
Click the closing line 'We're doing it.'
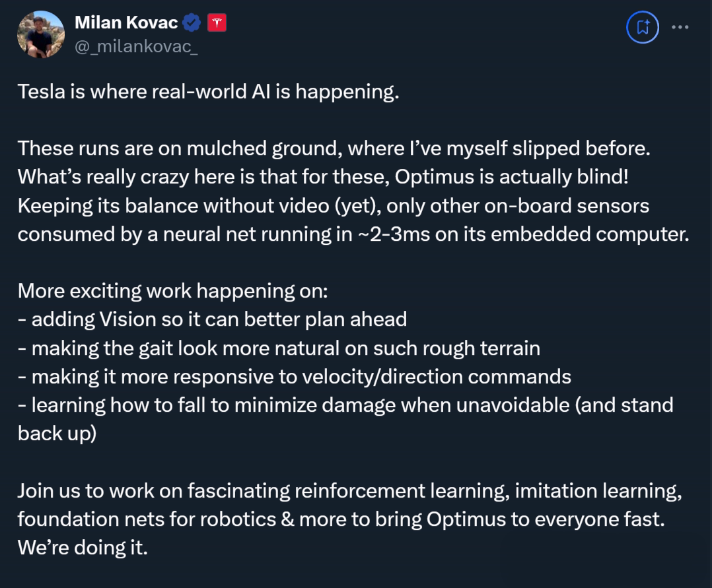(x=83, y=548)
